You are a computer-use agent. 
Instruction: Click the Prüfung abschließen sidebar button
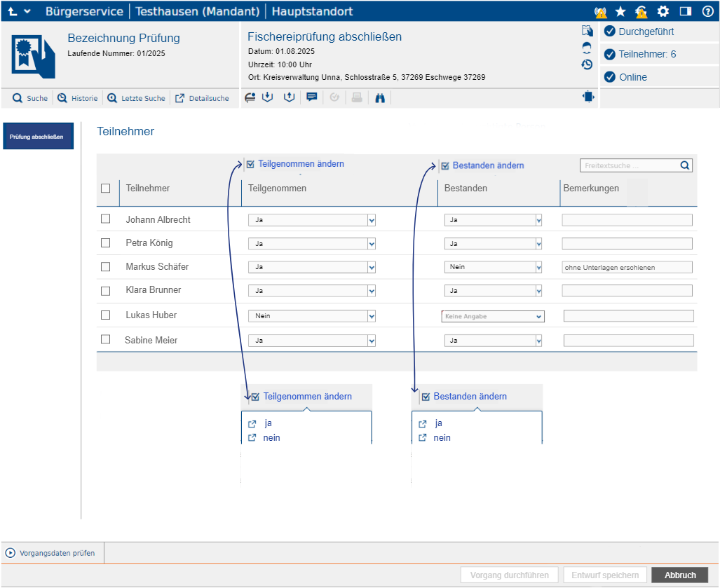click(x=38, y=137)
